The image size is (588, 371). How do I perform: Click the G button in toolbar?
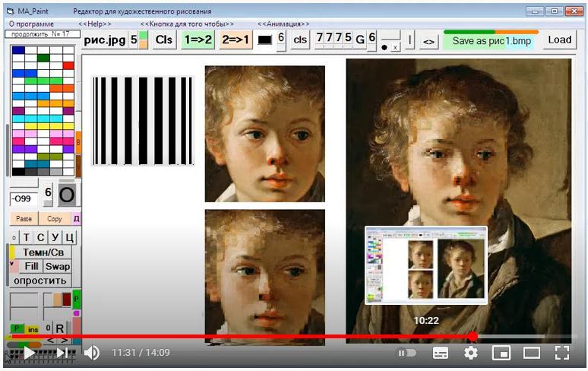(359, 40)
